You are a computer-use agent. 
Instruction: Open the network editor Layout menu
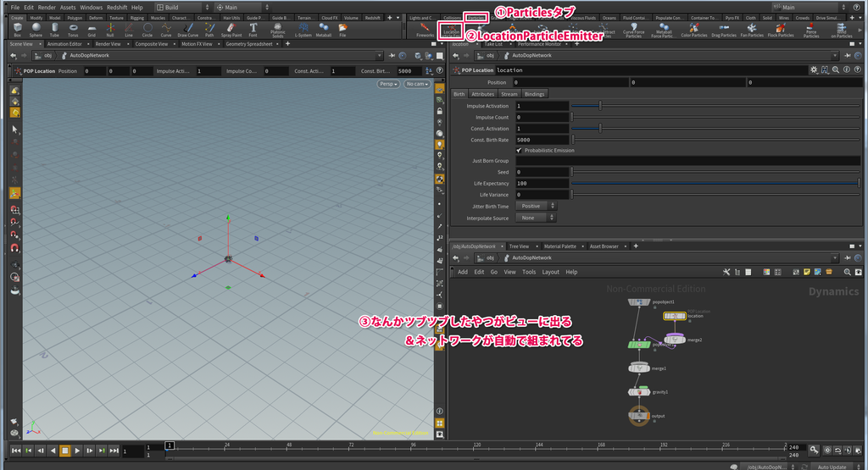coord(550,272)
